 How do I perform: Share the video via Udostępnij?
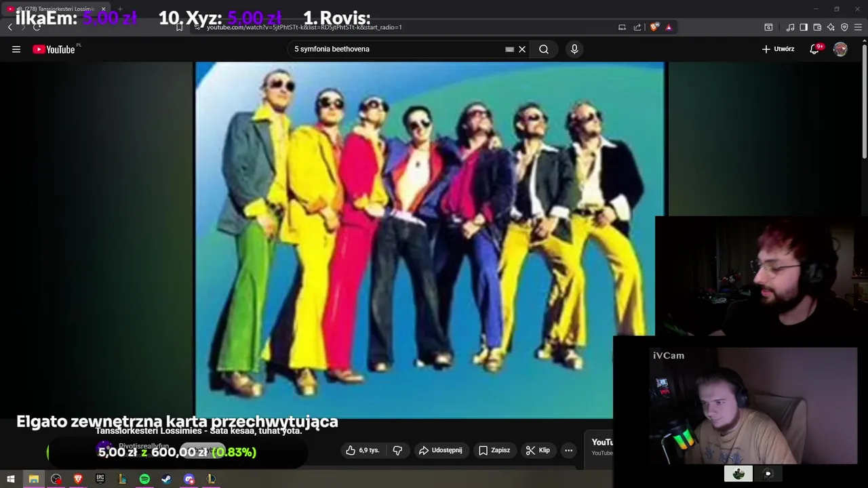tap(441, 450)
